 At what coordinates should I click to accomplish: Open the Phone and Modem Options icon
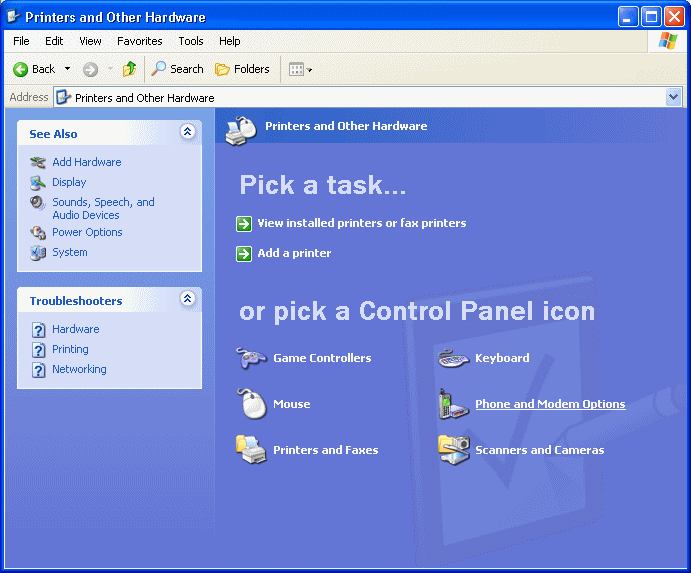(453, 404)
